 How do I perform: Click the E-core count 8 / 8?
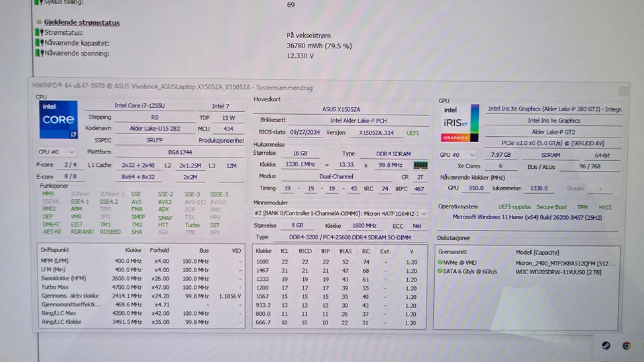pos(70,176)
